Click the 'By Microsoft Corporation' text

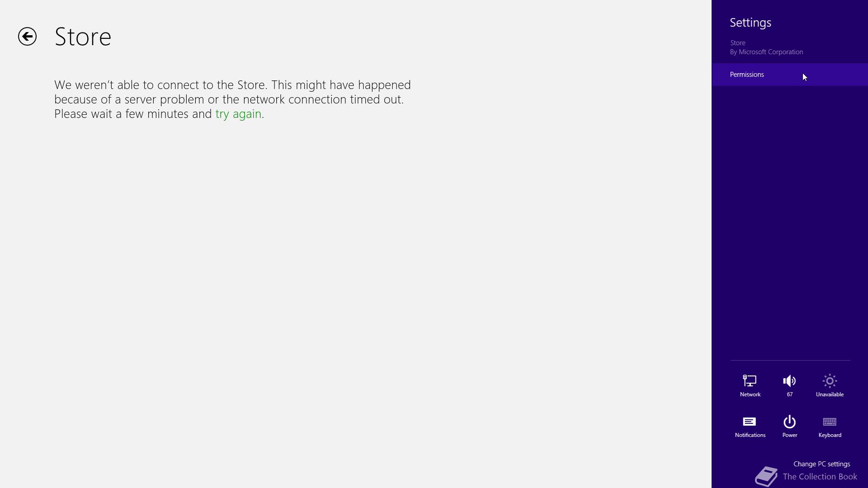coord(766,52)
